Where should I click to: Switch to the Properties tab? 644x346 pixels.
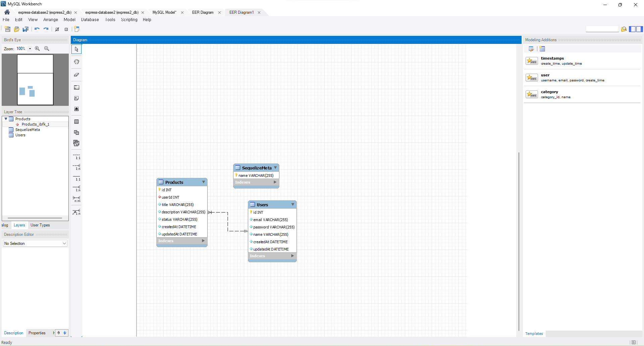pyautogui.click(x=37, y=333)
